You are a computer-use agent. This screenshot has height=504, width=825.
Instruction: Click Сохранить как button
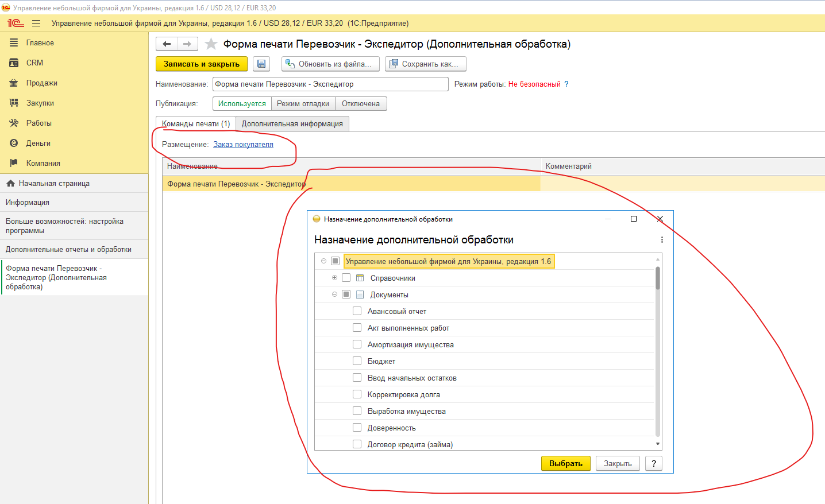point(426,64)
